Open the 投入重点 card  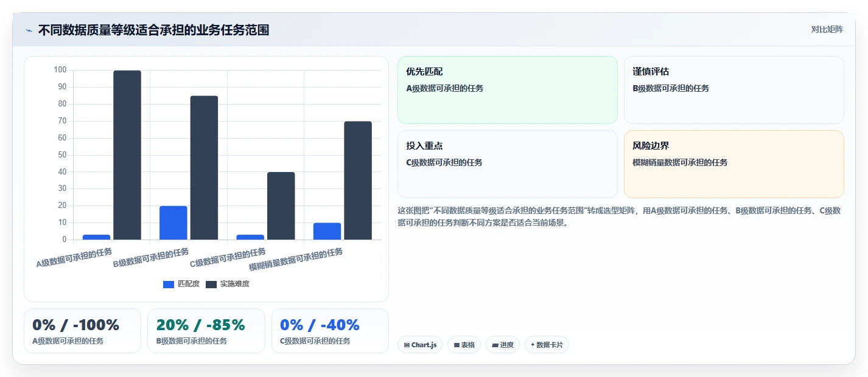pyautogui.click(x=508, y=164)
